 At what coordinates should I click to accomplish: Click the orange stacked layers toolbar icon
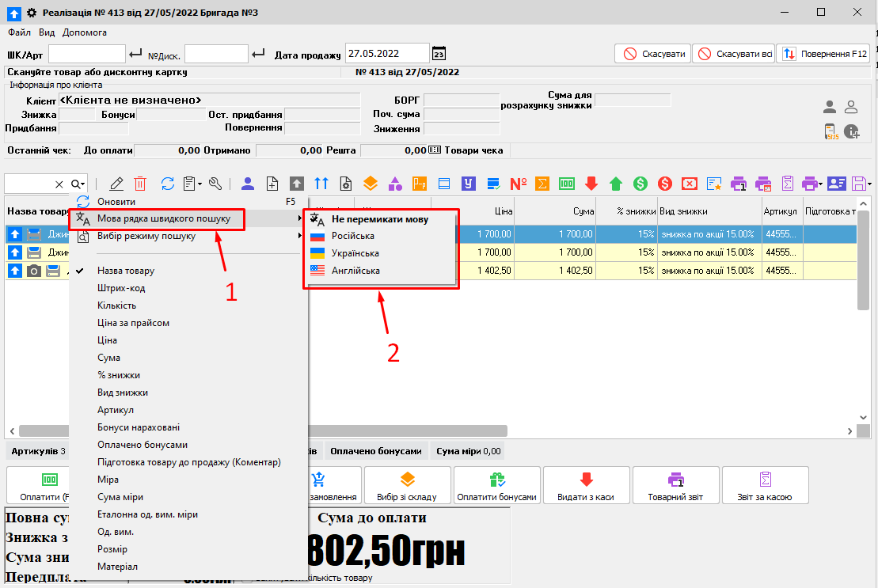pyautogui.click(x=371, y=184)
